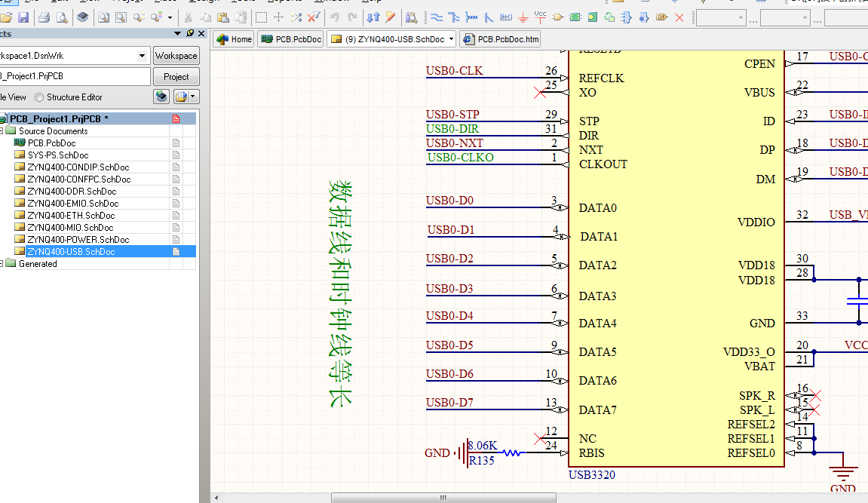Click the horizontal scrollbar thumb below schematic
Screen dimensions: 868x503
click(x=443, y=498)
